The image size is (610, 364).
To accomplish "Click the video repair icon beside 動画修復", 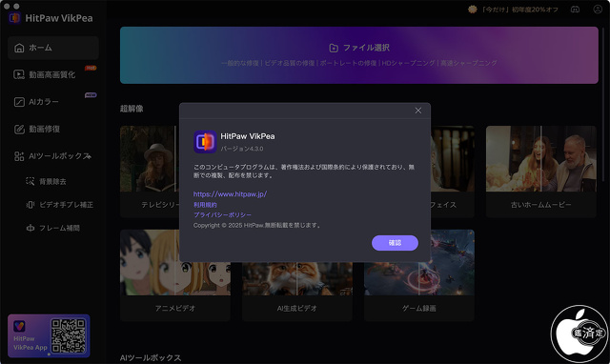I will pyautogui.click(x=19, y=129).
